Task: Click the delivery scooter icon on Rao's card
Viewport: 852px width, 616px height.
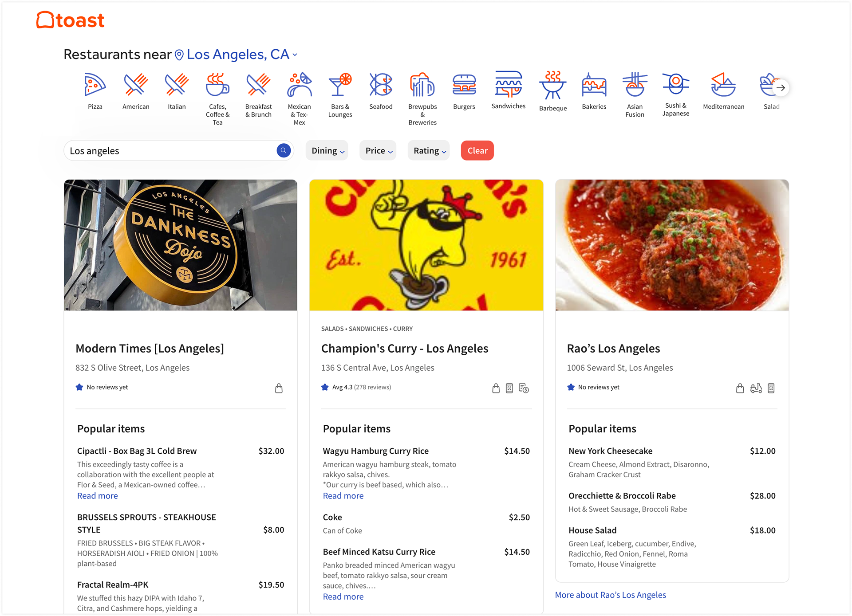Action: coord(756,388)
